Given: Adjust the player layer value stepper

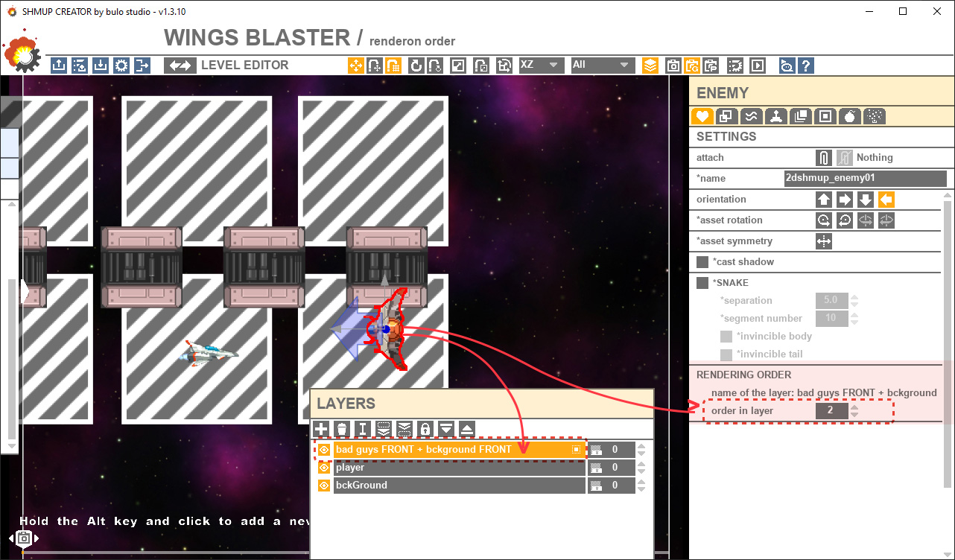Looking at the screenshot, I should pyautogui.click(x=641, y=468).
